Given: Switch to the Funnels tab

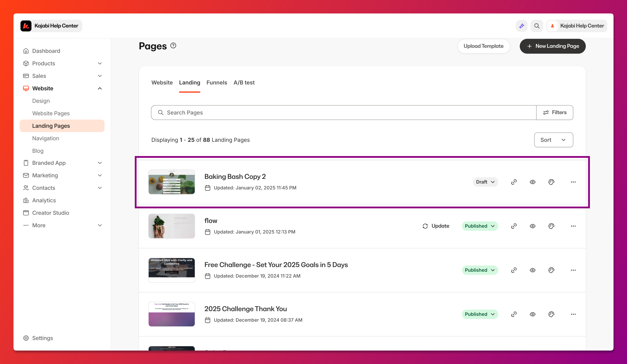Looking at the screenshot, I should coord(217,83).
